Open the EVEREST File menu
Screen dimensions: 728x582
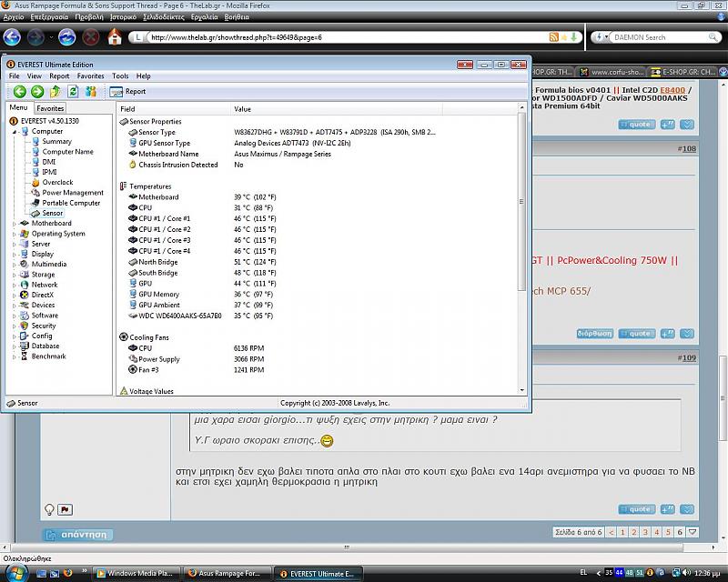pyautogui.click(x=14, y=76)
